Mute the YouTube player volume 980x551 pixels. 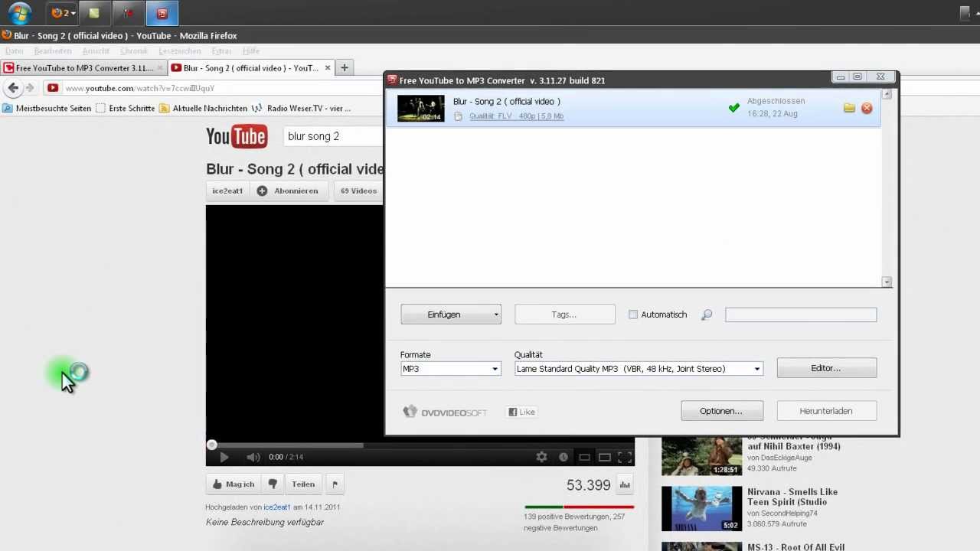point(253,457)
